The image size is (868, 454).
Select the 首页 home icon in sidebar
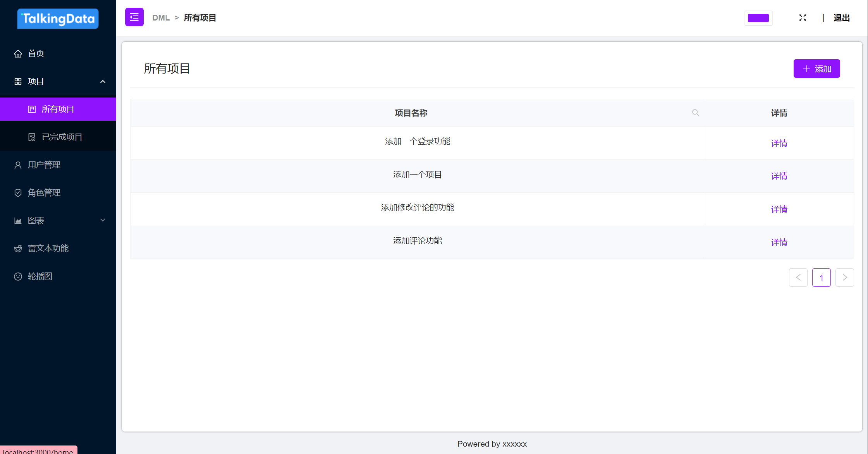coord(18,53)
